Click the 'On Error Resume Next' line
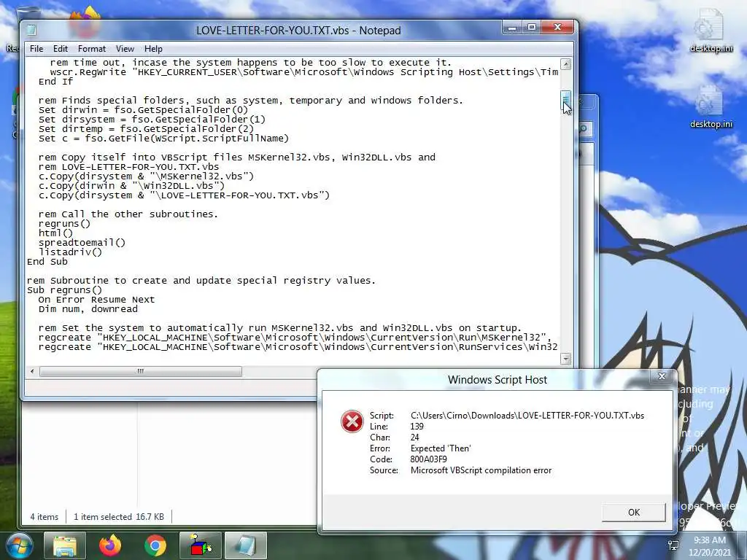 97,300
